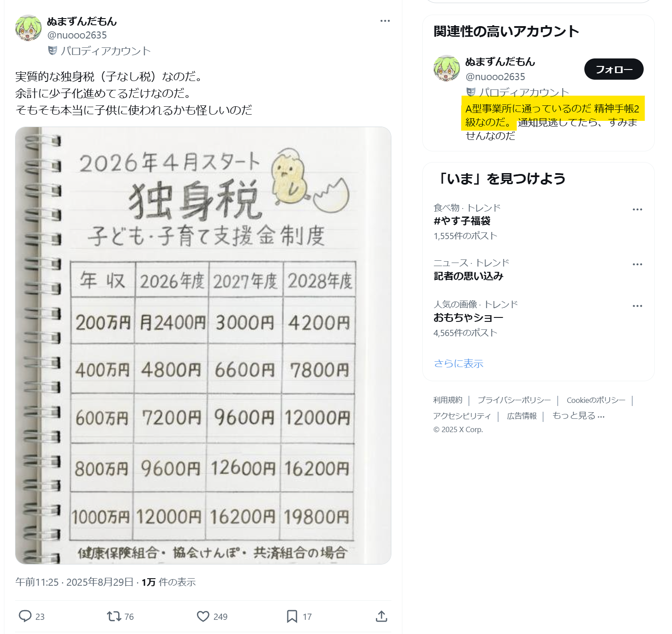Open more options for #やす子福袋 trend
672x634 pixels.
(637, 209)
